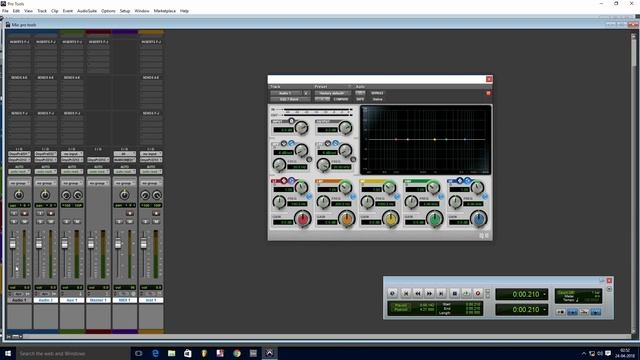Click the red Record button in transport

(x=478, y=293)
